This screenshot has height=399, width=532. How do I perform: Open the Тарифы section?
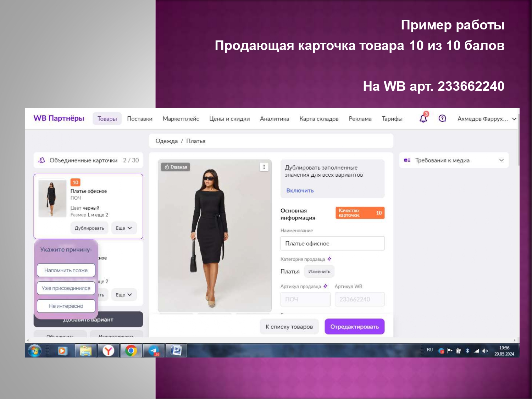[x=392, y=119]
